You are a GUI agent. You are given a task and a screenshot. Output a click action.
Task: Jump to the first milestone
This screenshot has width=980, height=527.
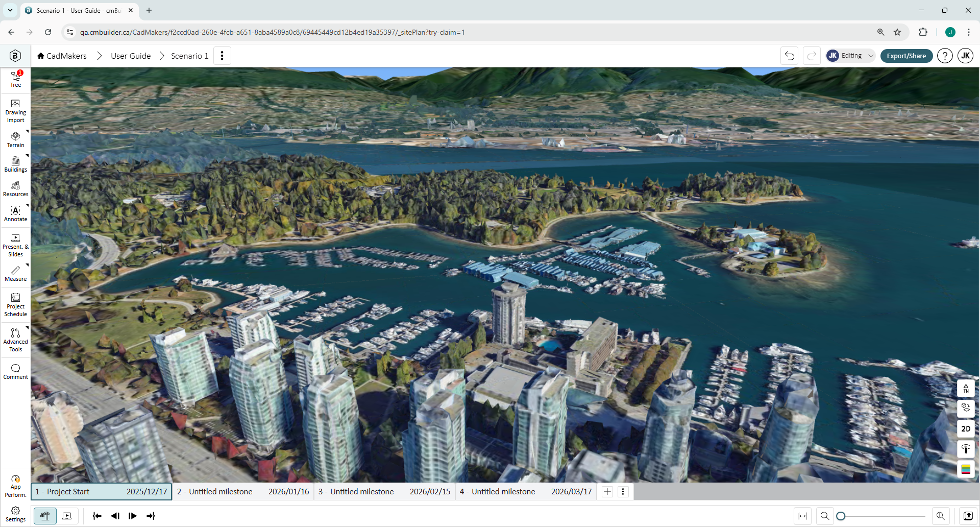(97, 516)
